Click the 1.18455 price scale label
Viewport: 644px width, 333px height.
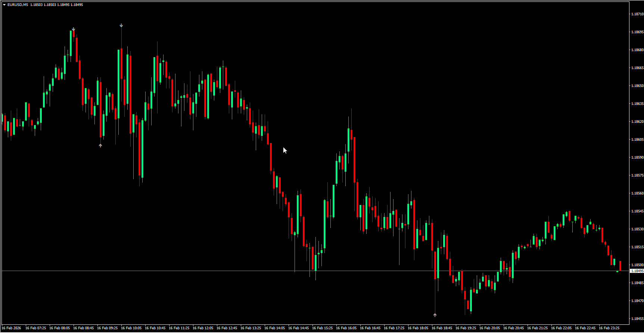click(x=637, y=319)
